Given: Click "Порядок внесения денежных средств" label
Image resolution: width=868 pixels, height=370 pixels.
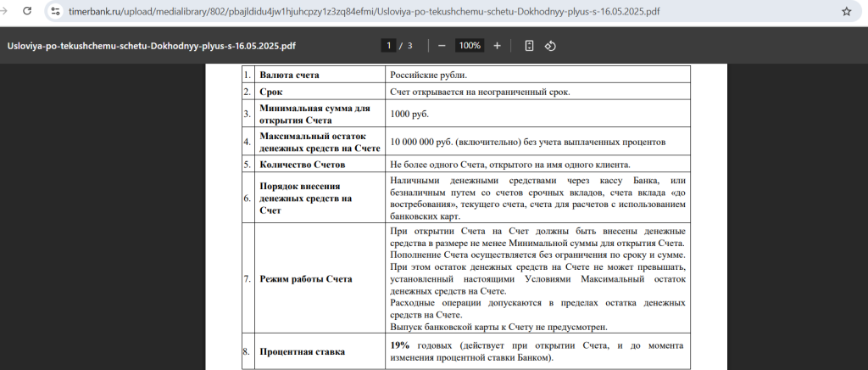Looking at the screenshot, I should coord(305,199).
